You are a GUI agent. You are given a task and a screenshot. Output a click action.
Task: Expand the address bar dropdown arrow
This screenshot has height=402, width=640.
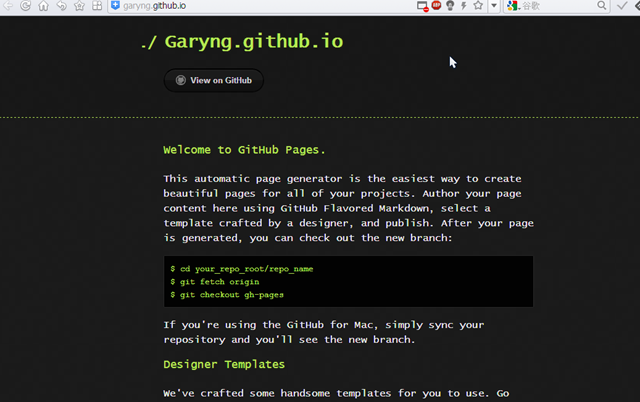coord(494,6)
